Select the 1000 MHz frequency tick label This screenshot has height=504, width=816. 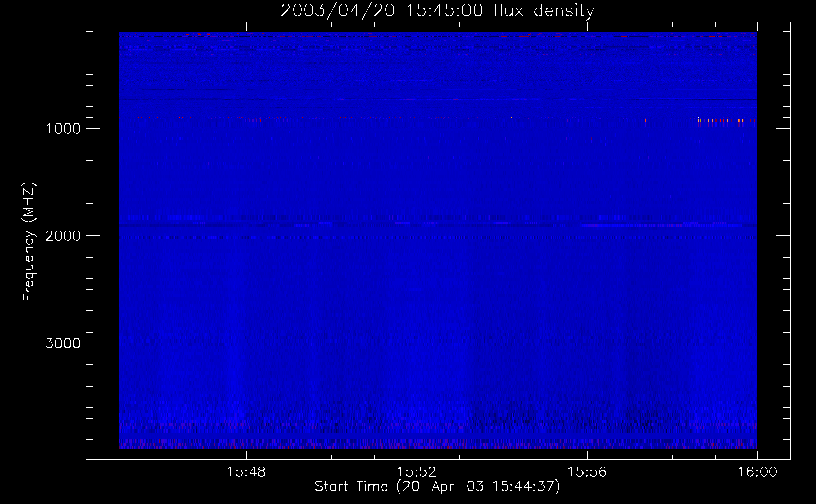pyautogui.click(x=63, y=129)
